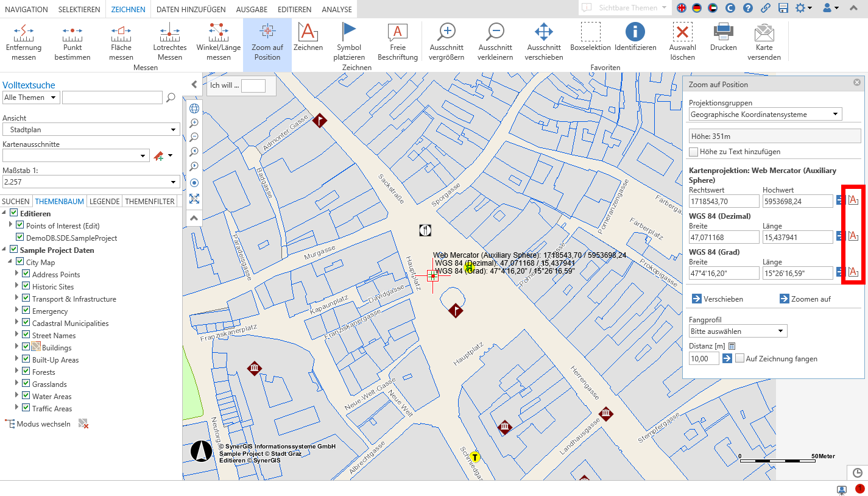Activate the Punkt bestimmen tool
The height and width of the screenshot is (496, 868).
click(72, 41)
